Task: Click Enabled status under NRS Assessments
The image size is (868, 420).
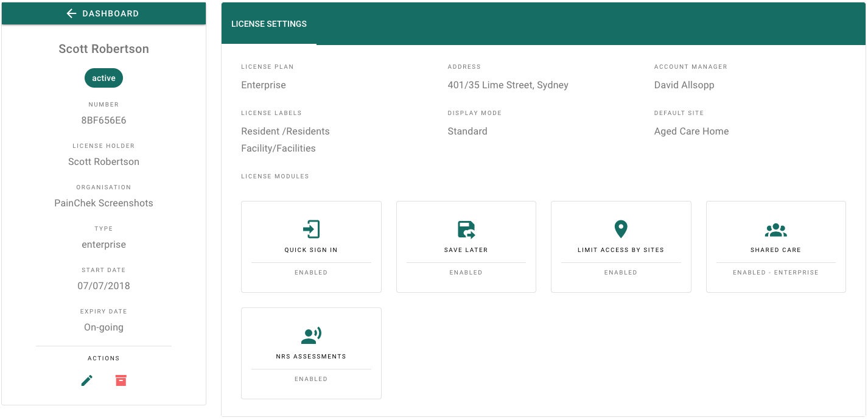Action: 311,379
